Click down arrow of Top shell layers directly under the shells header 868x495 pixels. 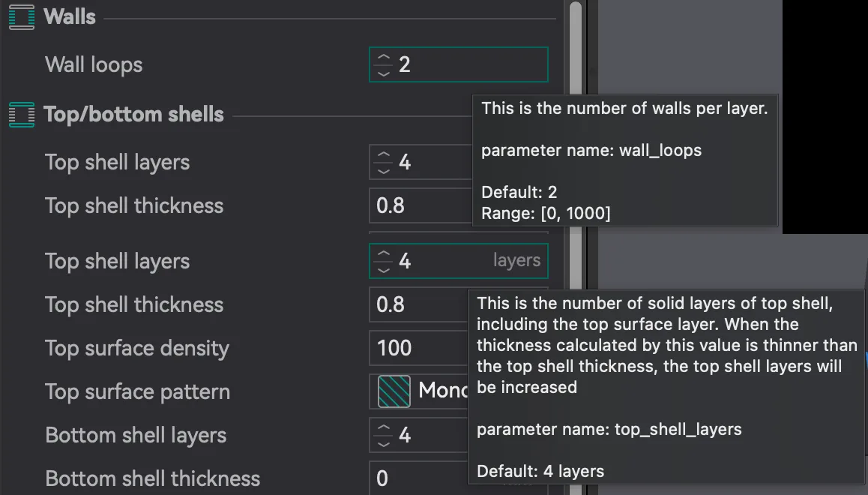384,170
